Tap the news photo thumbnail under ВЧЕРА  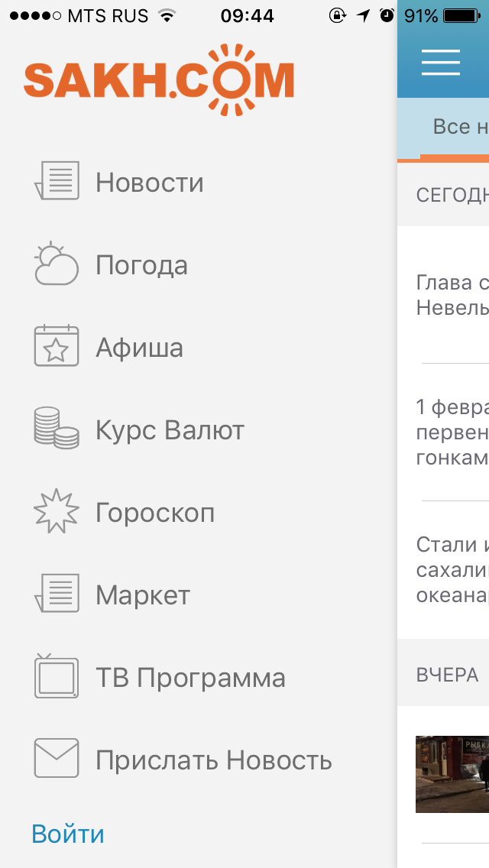click(x=452, y=774)
